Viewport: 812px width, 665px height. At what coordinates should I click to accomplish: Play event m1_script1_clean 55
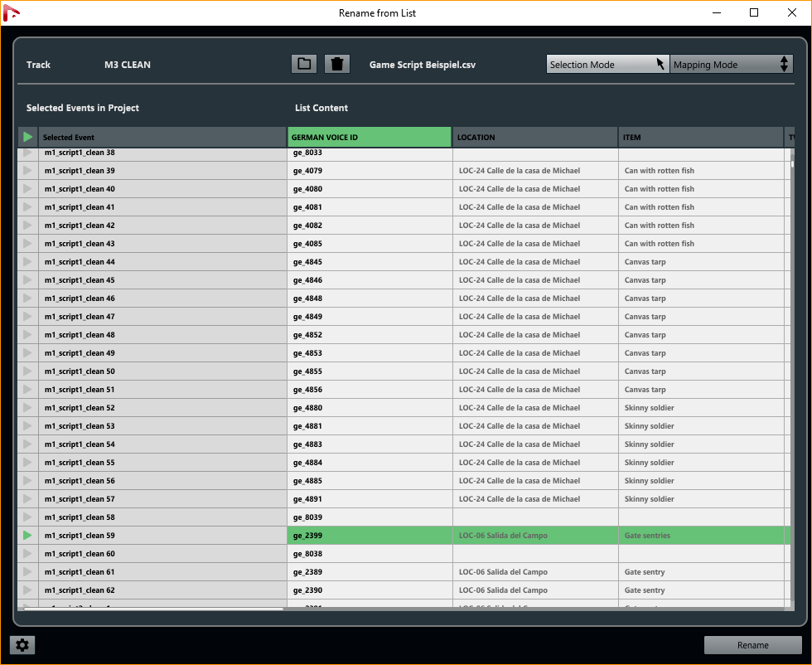click(x=28, y=463)
